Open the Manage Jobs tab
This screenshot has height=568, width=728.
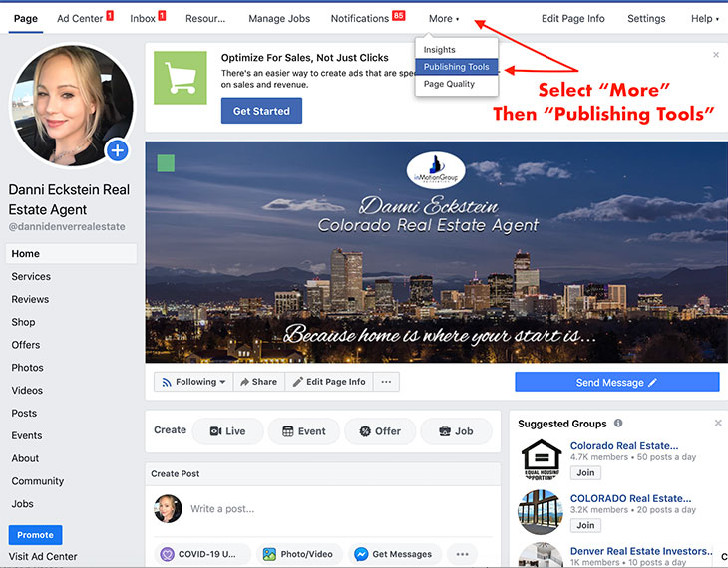point(279,19)
